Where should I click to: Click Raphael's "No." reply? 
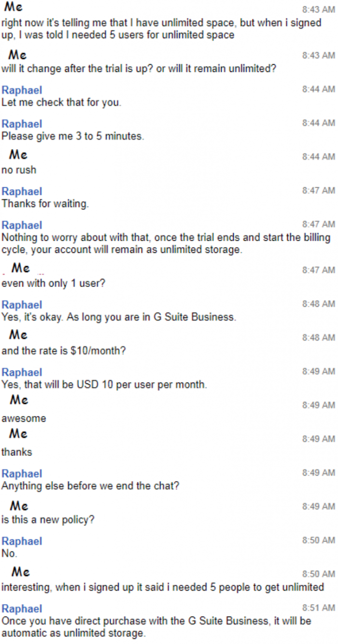(x=9, y=554)
